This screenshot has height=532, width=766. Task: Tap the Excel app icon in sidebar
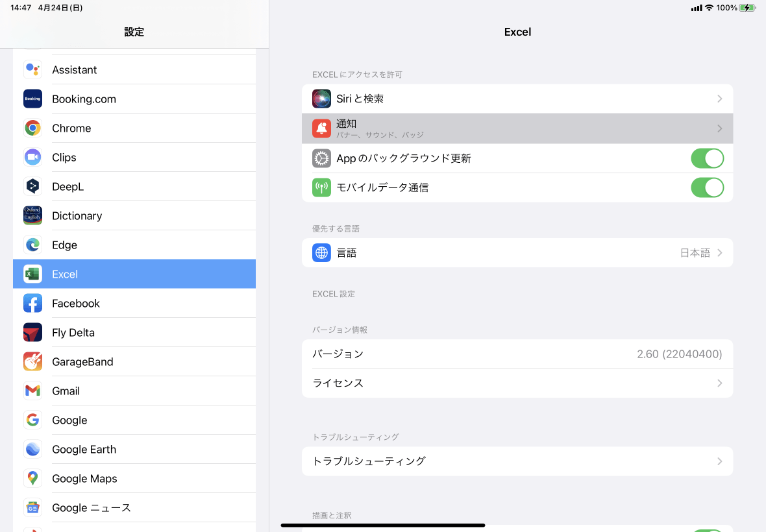(32, 274)
